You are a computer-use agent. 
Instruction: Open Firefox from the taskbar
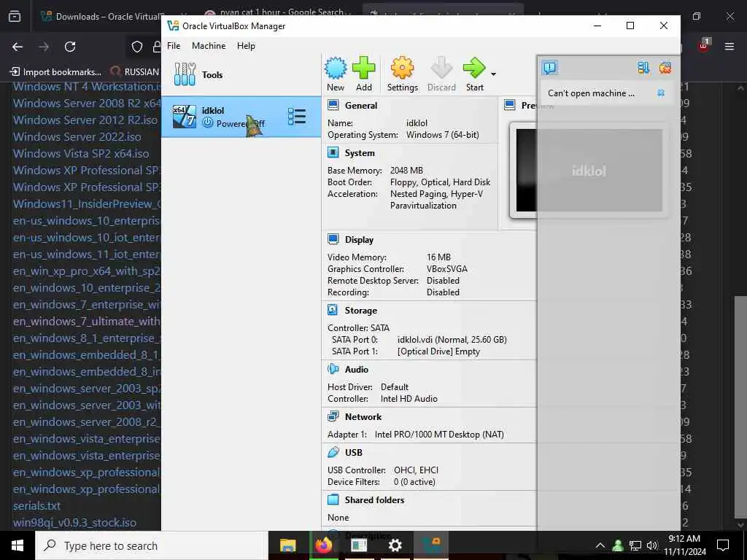coord(323,545)
